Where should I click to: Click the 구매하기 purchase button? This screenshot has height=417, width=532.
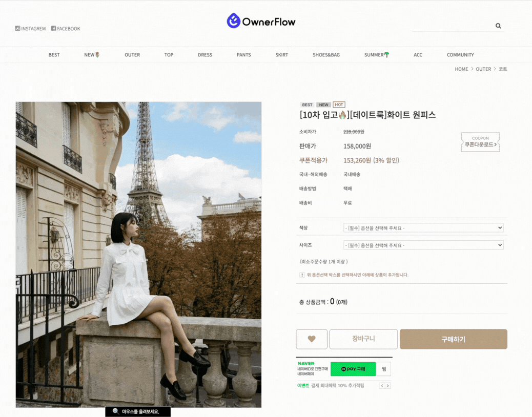pos(454,339)
